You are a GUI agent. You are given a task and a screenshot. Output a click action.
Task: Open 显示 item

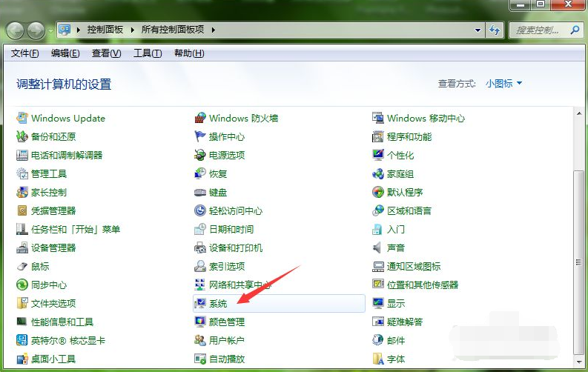tap(389, 303)
